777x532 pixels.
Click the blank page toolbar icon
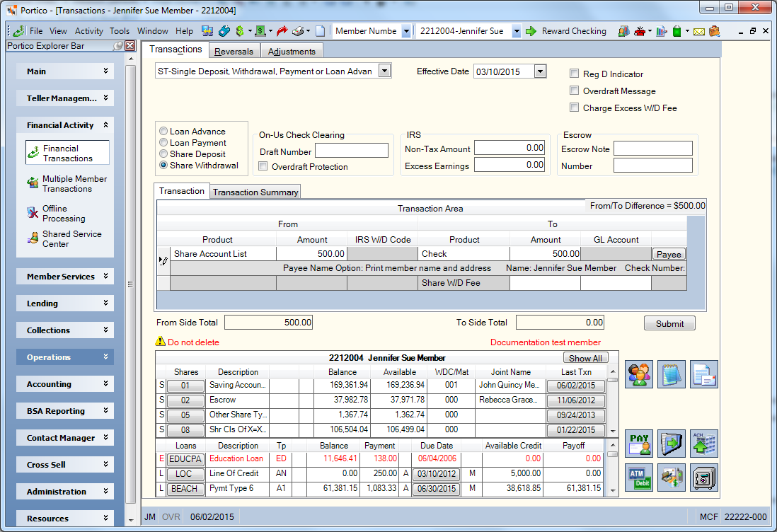pyautogui.click(x=321, y=31)
